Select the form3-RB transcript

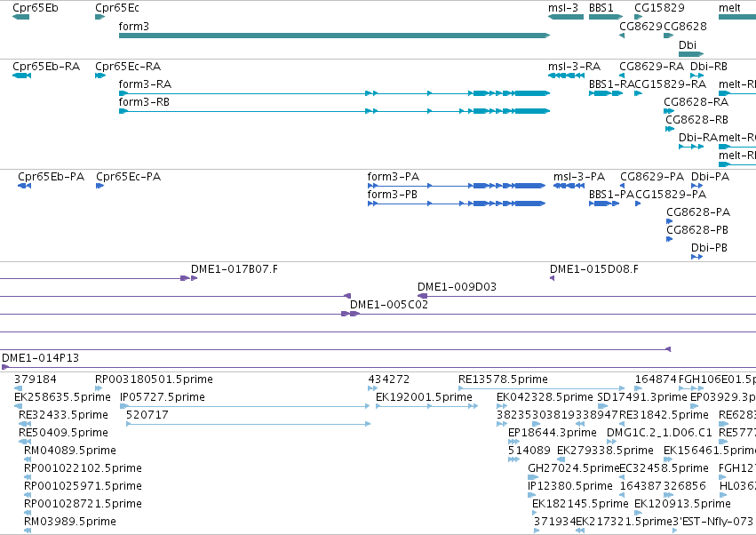point(334,111)
